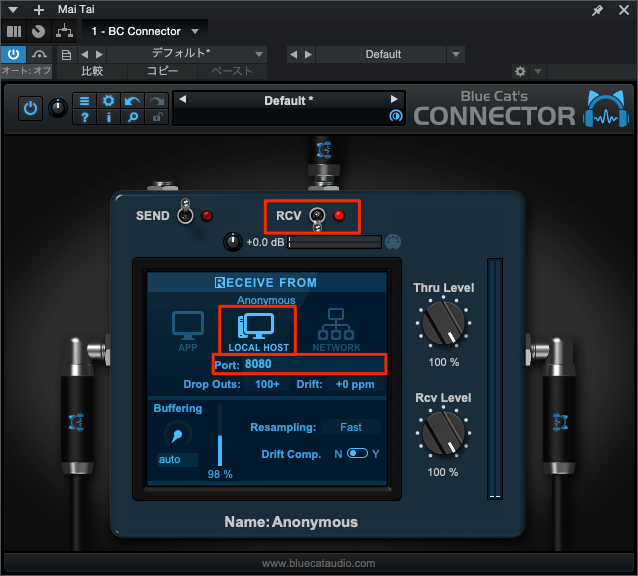Open the Buffering auto value dropdown
The width and height of the screenshot is (638, 576).
coord(177,459)
